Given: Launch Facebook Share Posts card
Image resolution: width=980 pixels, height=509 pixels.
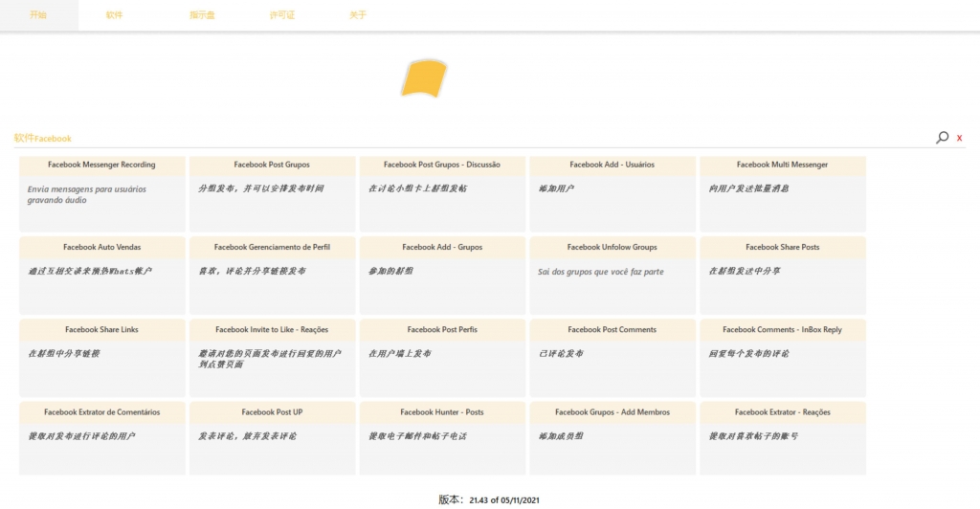Looking at the screenshot, I should point(783,275).
